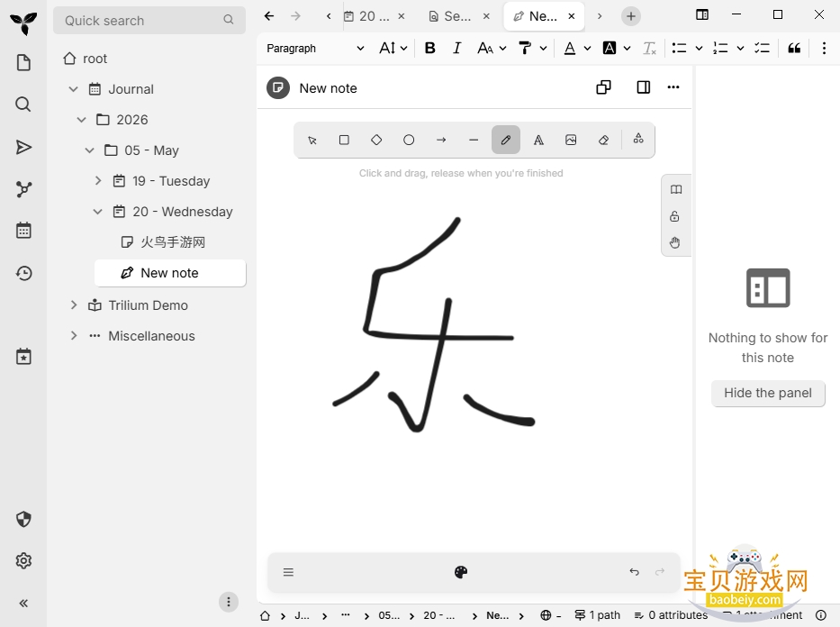840x627 pixels.
Task: Collapse the Journal tree node
Action: pos(74,89)
